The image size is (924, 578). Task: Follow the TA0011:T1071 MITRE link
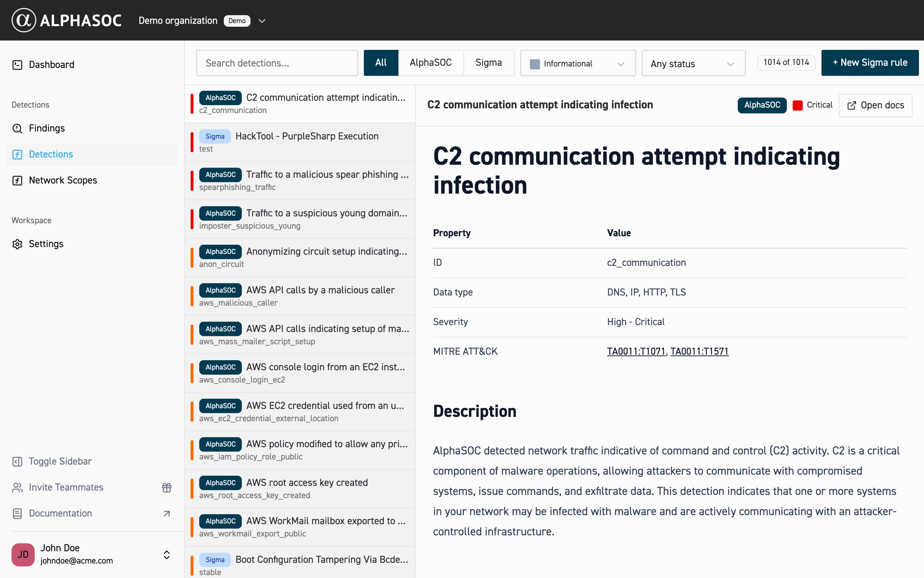click(636, 351)
